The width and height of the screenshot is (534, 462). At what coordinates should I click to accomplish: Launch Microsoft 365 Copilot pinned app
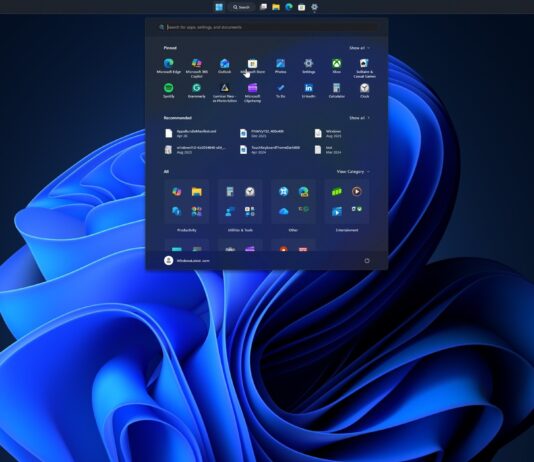click(197, 68)
